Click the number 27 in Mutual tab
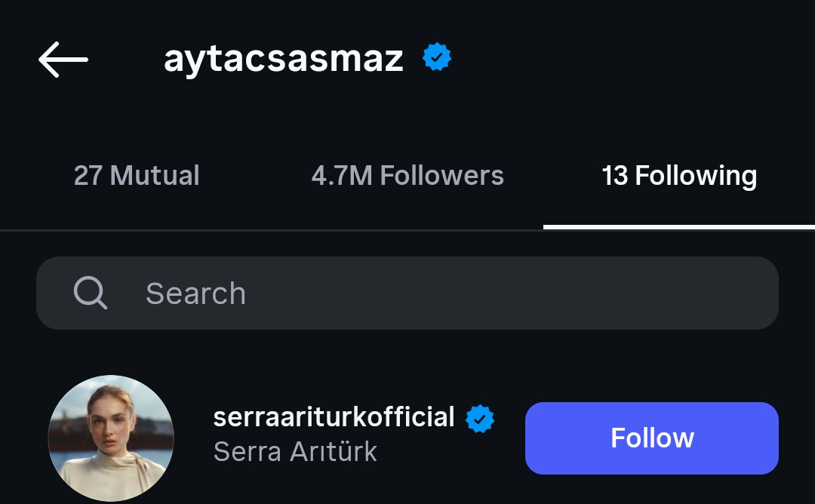 click(x=88, y=175)
